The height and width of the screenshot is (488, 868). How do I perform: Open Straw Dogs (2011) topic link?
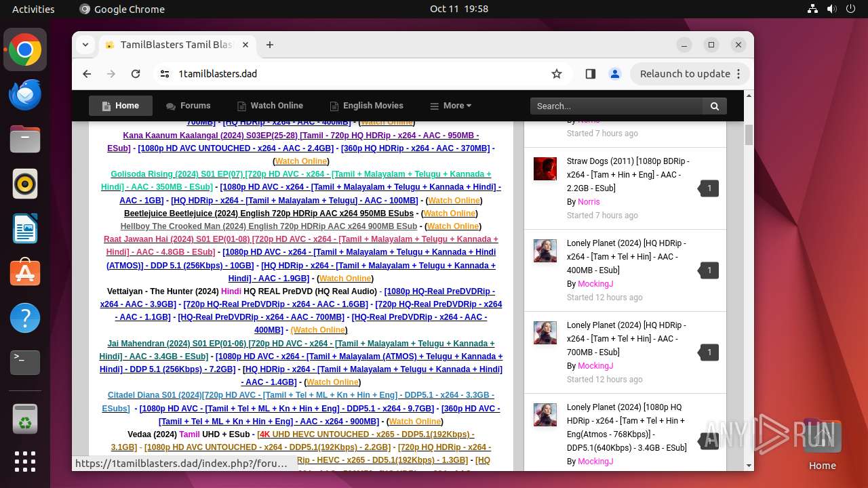tap(628, 175)
